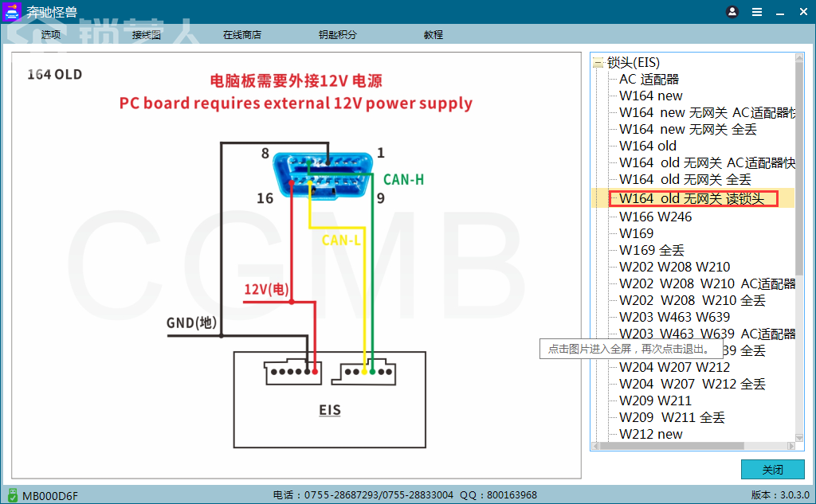
Task: Open the 教程 menu
Action: pyautogui.click(x=433, y=35)
